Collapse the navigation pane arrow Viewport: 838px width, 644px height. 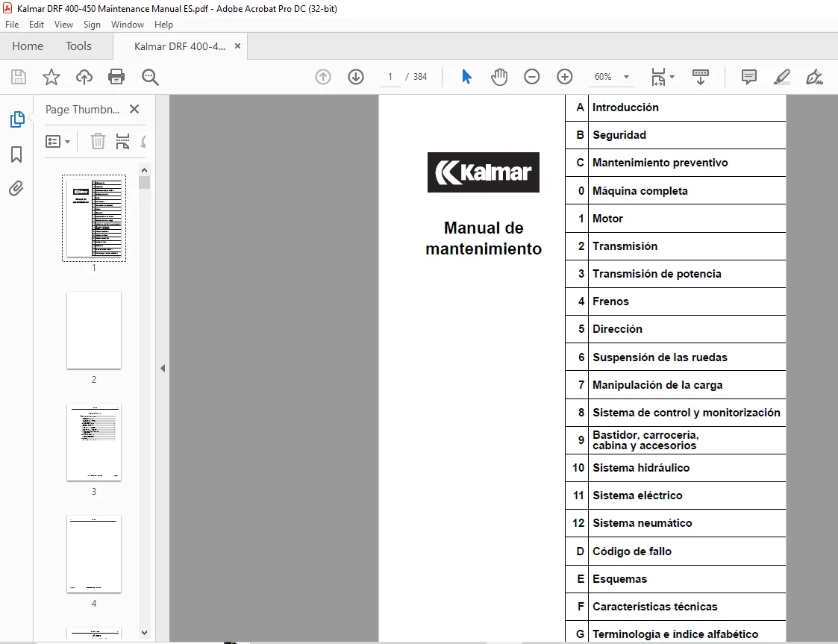[163, 368]
